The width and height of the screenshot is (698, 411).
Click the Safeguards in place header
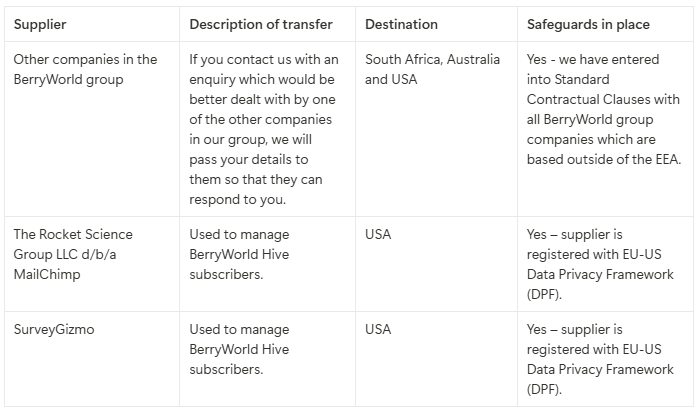pos(587,24)
